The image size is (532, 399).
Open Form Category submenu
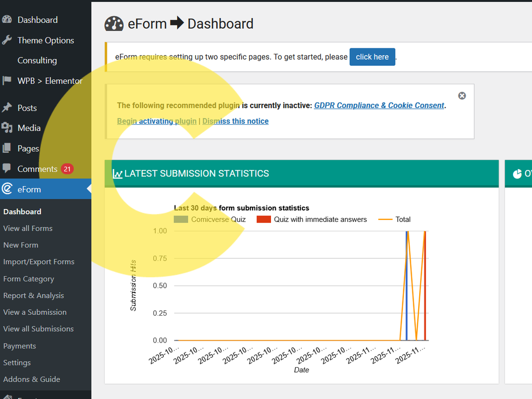click(28, 279)
